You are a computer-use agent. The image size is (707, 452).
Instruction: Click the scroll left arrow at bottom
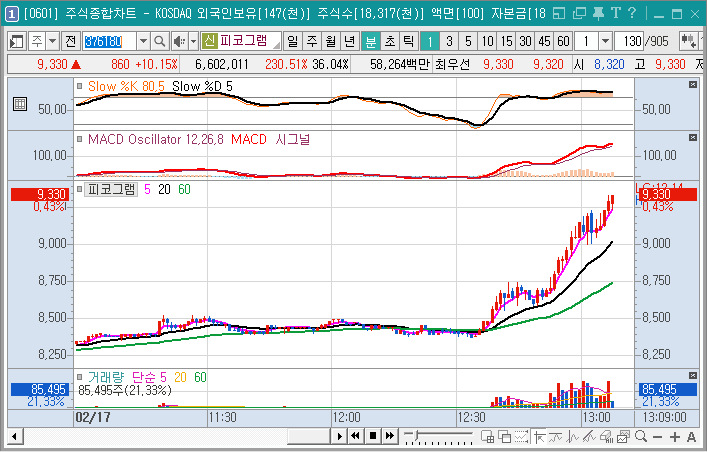coord(15,437)
